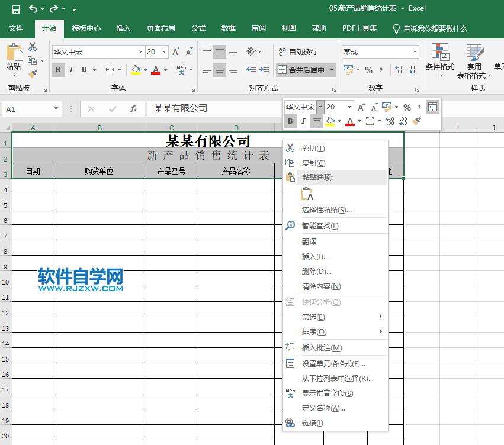This screenshot has height=445, width=504.
Task: Align text right in ribbon
Action: pos(233,70)
